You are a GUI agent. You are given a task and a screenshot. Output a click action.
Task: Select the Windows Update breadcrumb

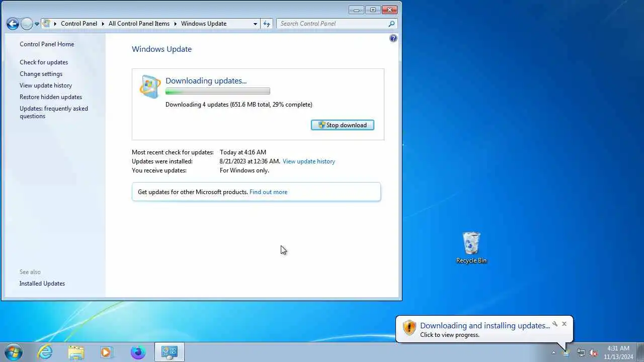point(204,24)
